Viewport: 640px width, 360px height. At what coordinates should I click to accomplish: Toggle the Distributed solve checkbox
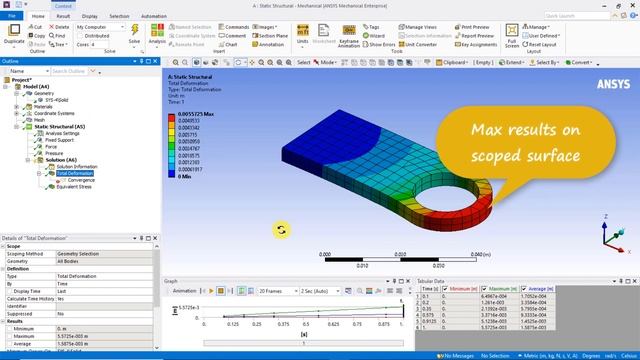[x=80, y=36]
